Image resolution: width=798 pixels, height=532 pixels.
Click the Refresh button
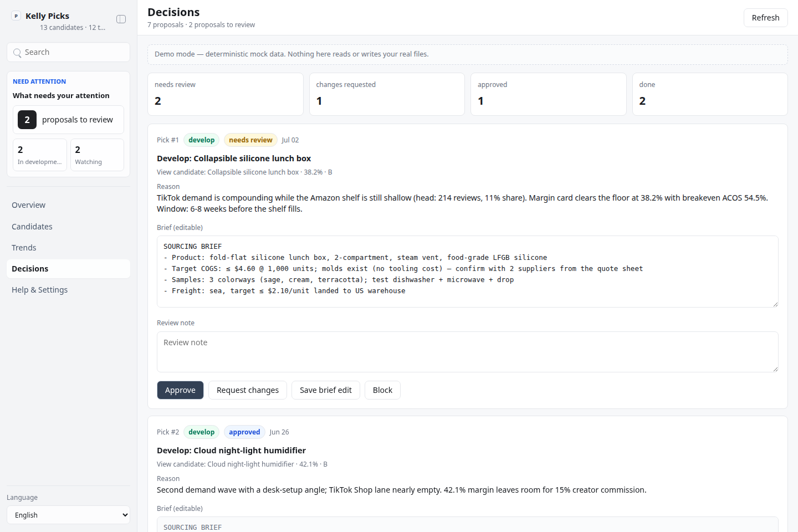765,18
